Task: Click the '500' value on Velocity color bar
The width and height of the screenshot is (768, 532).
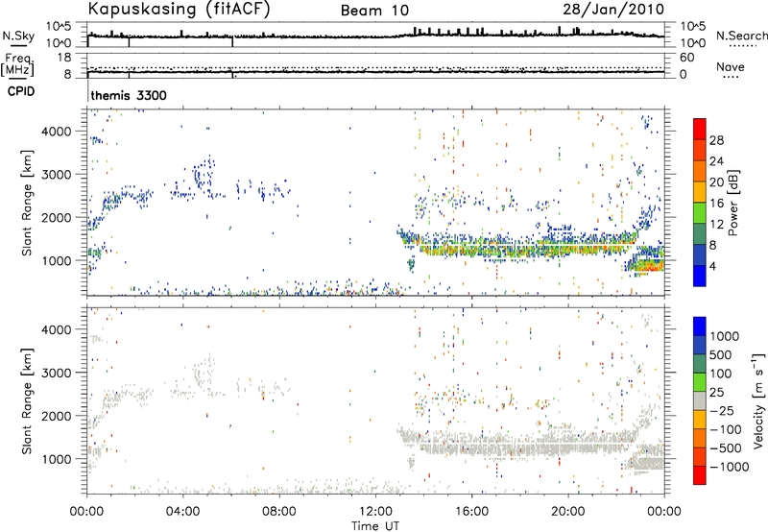Action: point(721,355)
